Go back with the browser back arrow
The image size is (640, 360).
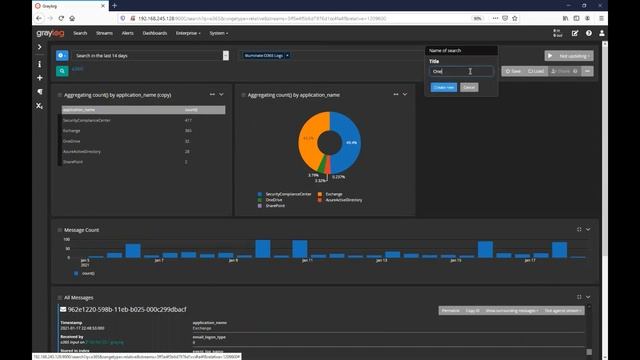(39, 18)
